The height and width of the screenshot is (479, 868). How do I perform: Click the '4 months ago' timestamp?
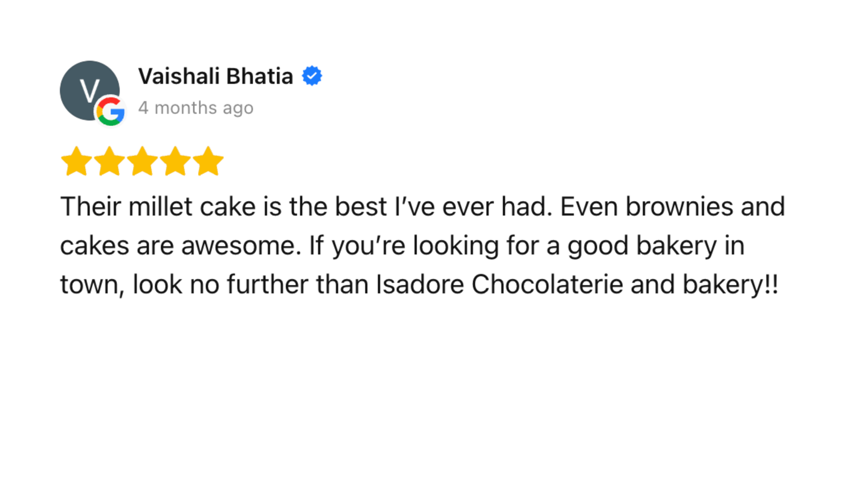coord(196,108)
